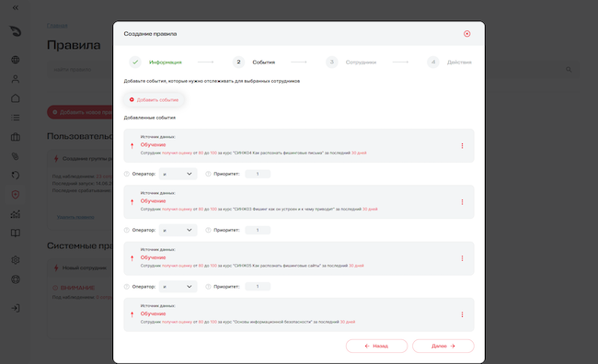Click the settings gear in the sidebar
This screenshot has height=364, width=598.
(x=16, y=260)
